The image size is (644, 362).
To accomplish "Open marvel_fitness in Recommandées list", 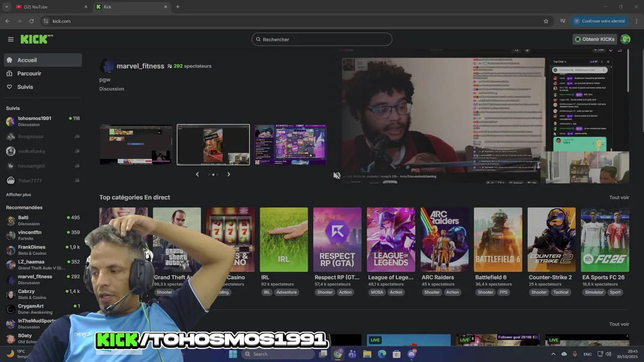I will tap(43, 279).
